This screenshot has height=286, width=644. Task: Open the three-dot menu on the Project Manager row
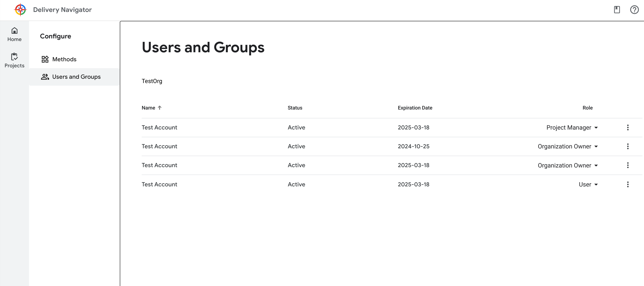click(x=628, y=127)
